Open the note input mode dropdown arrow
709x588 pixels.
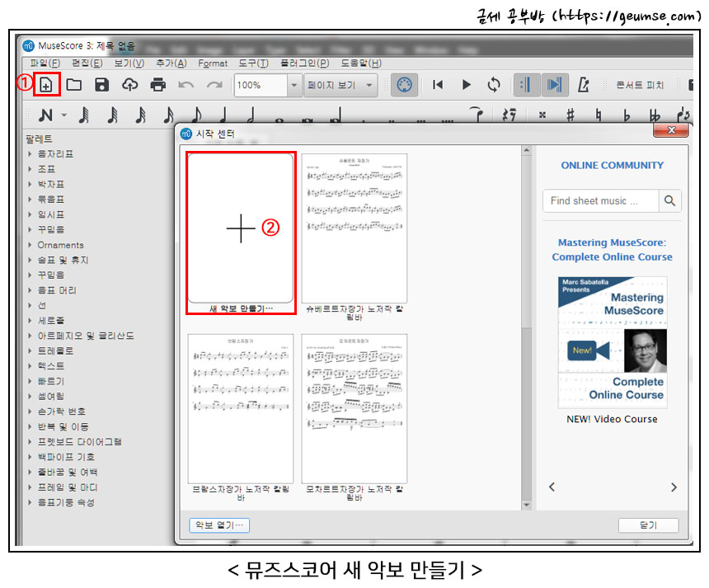pyautogui.click(x=64, y=115)
